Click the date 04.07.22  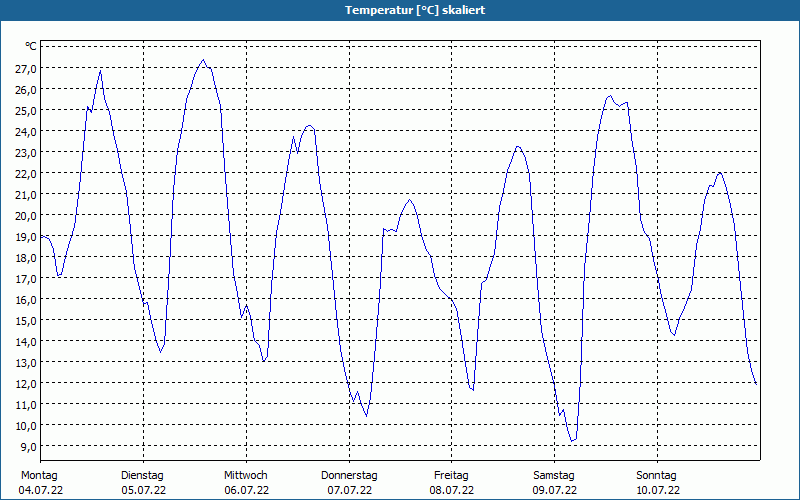click(x=41, y=490)
